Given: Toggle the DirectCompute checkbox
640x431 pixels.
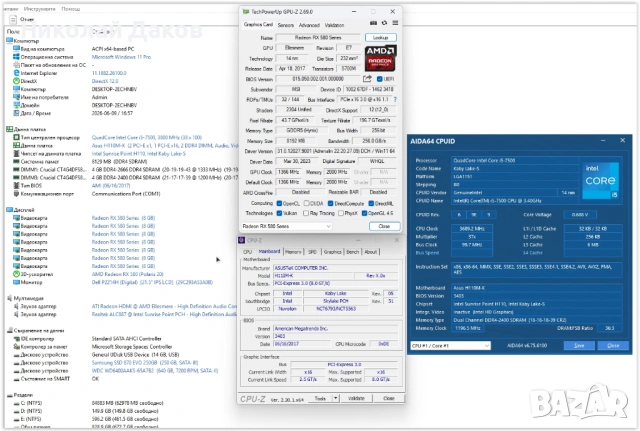Looking at the screenshot, I should pos(331,203).
